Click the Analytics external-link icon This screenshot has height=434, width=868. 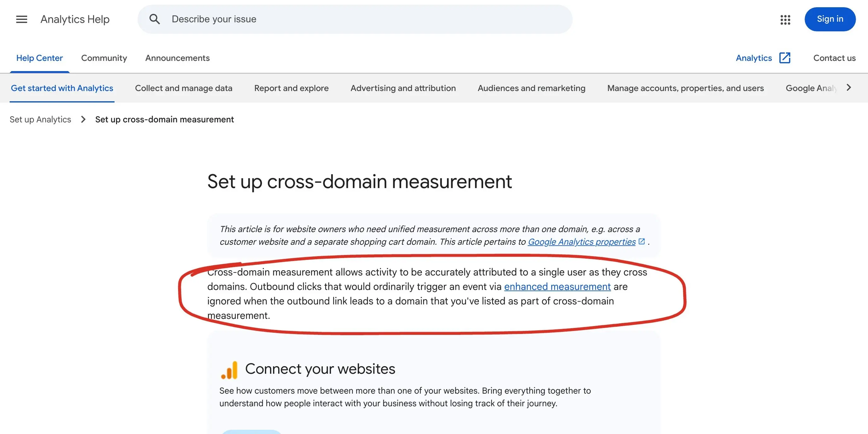click(x=785, y=58)
